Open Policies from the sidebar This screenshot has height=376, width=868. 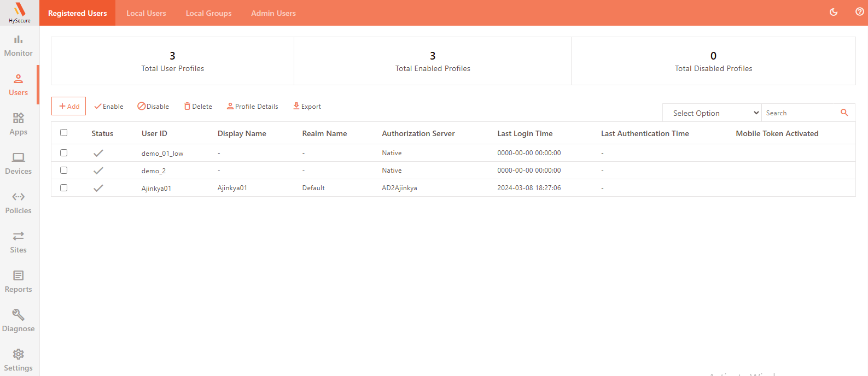(19, 203)
